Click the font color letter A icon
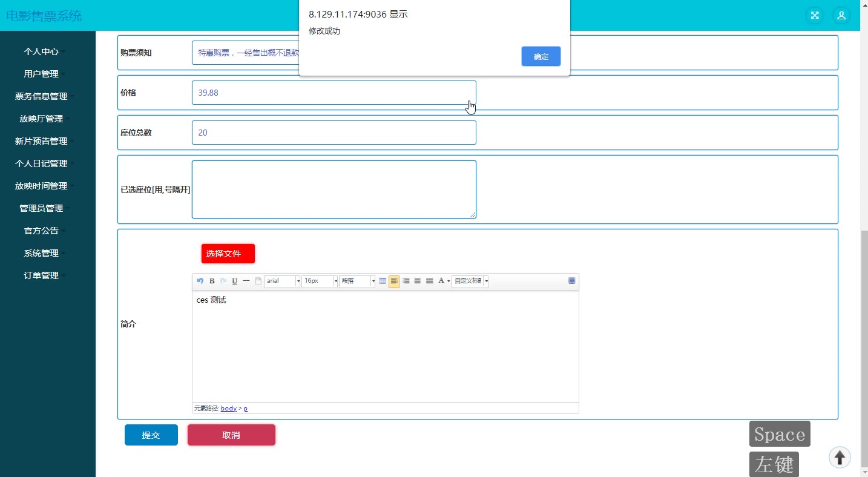The width and height of the screenshot is (868, 477). 441,281
